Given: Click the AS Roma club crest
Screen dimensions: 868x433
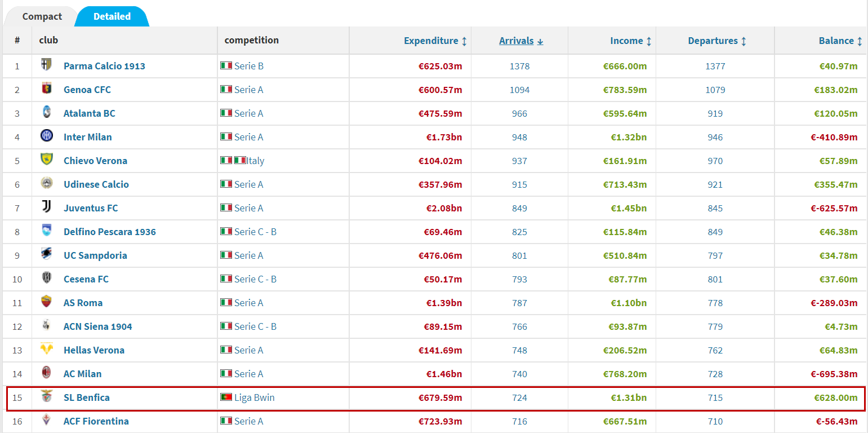Looking at the screenshot, I should pos(46,302).
